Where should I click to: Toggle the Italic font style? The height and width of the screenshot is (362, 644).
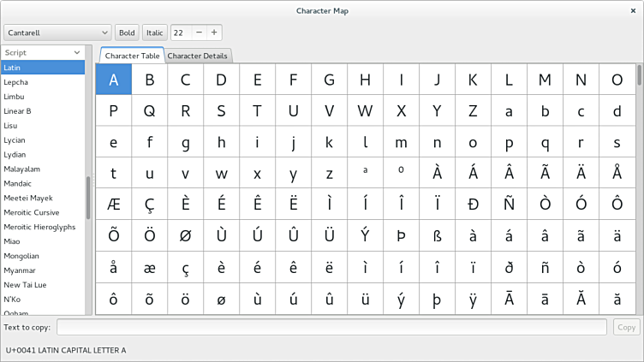(154, 33)
